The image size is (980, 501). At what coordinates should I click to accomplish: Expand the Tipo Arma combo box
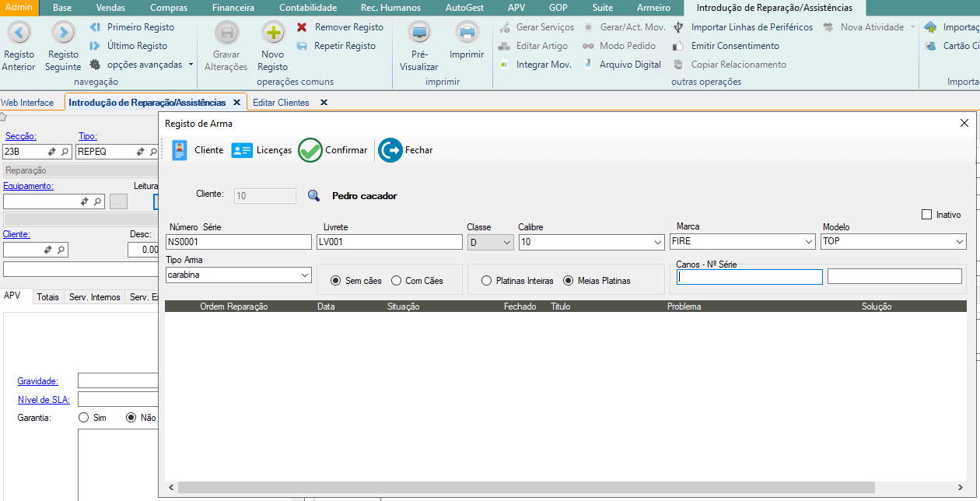coord(305,275)
